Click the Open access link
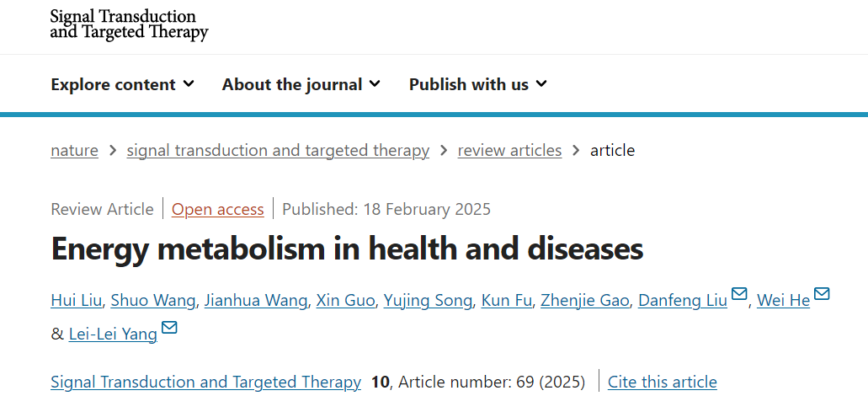Viewport: 868px width, 412px height. [217, 209]
